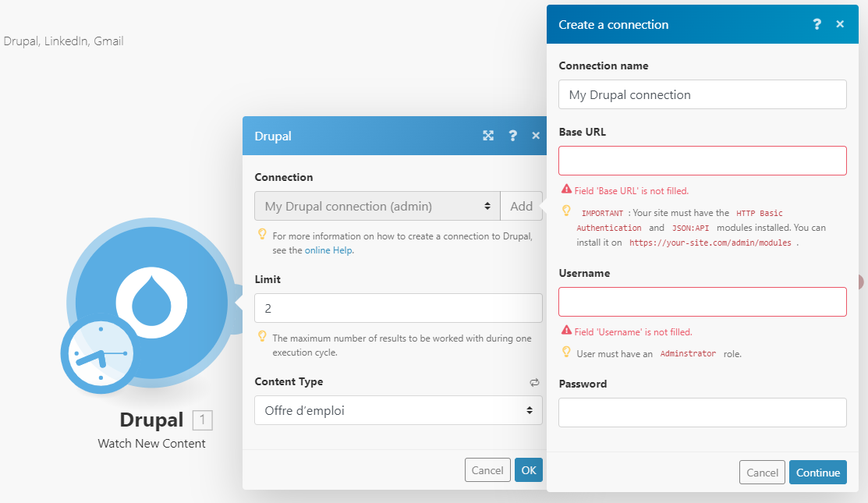Click the your-site.com/admin/modules link
The height and width of the screenshot is (503, 868).
[710, 243]
